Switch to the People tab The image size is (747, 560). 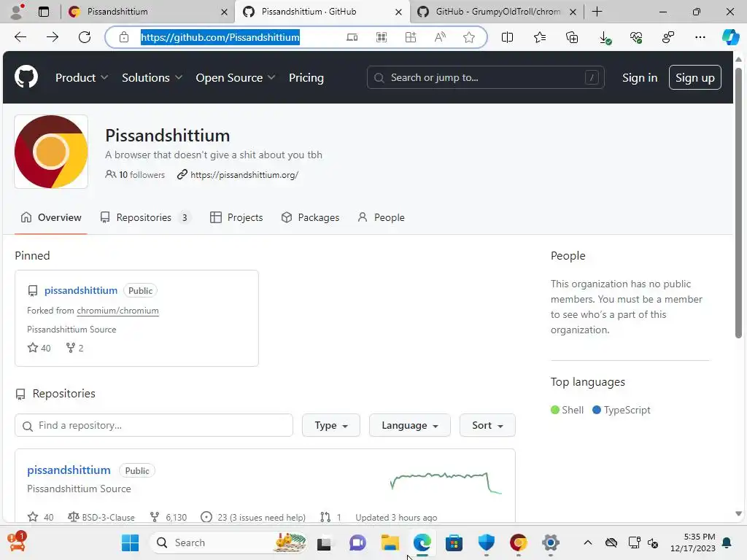pos(381,217)
